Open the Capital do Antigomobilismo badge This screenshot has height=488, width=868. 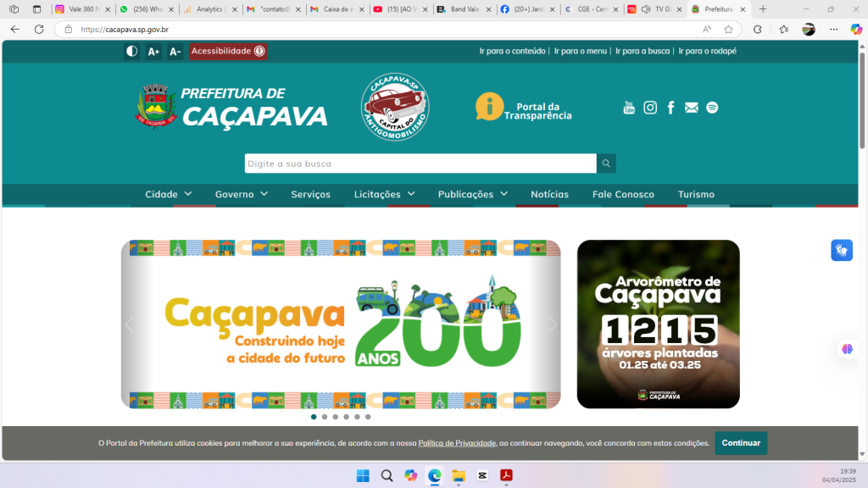click(395, 107)
